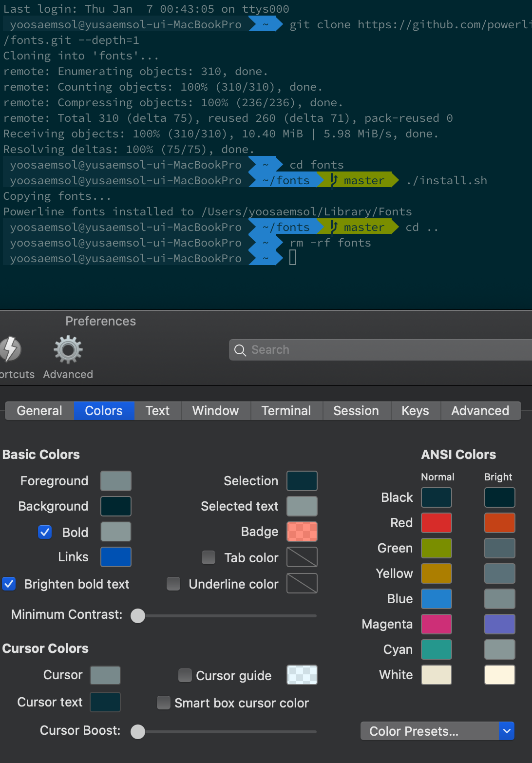Open the Foreground color well
Image resolution: width=532 pixels, height=763 pixels.
(116, 481)
